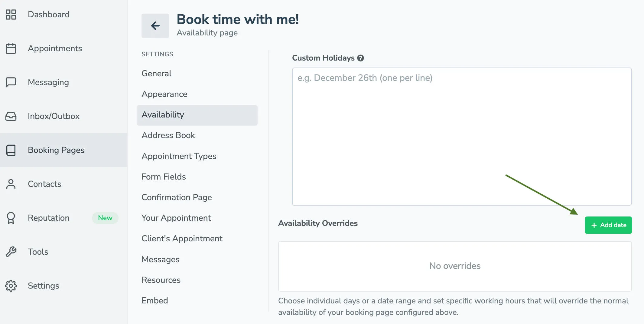Switch to the Confirmation Page section

(176, 197)
